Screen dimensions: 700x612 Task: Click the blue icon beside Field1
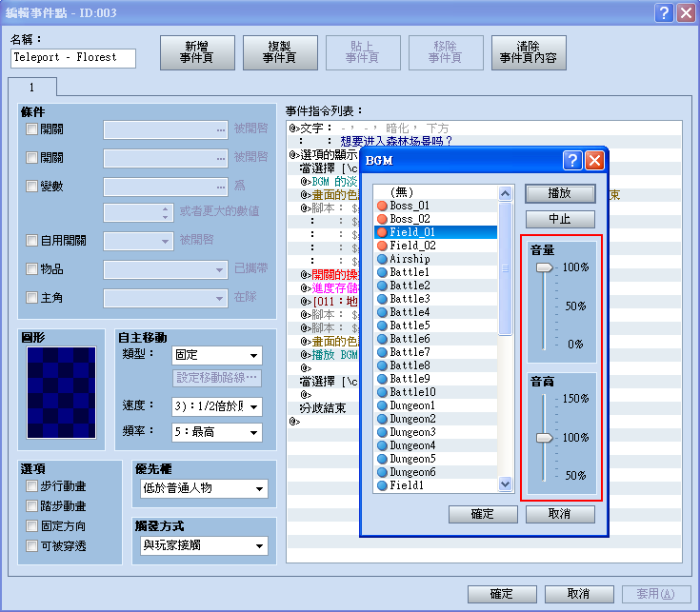coord(382,485)
